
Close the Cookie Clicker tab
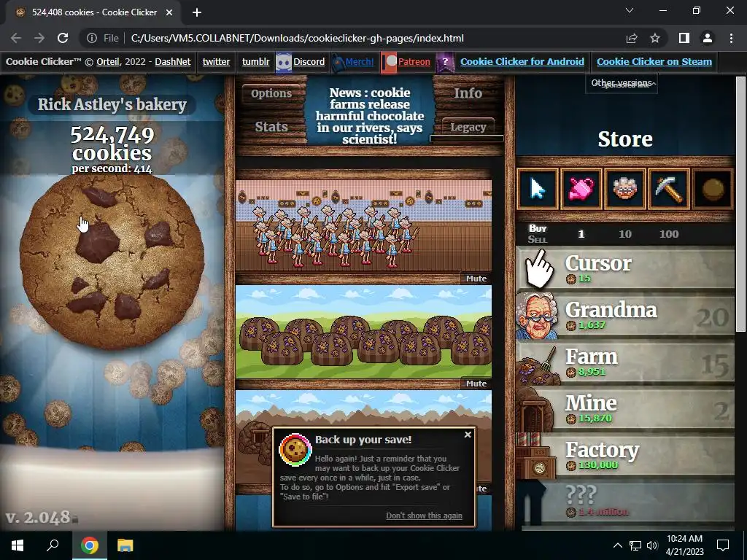(169, 12)
